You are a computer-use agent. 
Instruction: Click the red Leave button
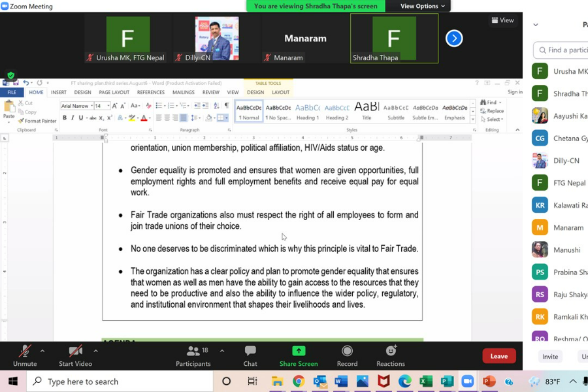click(x=498, y=356)
